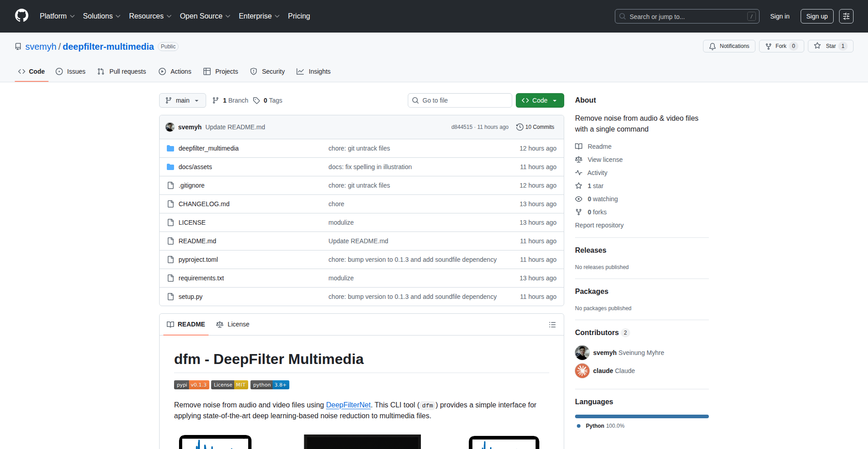Open the DeepFilterNet link
Image resolution: width=868 pixels, height=449 pixels.
348,405
